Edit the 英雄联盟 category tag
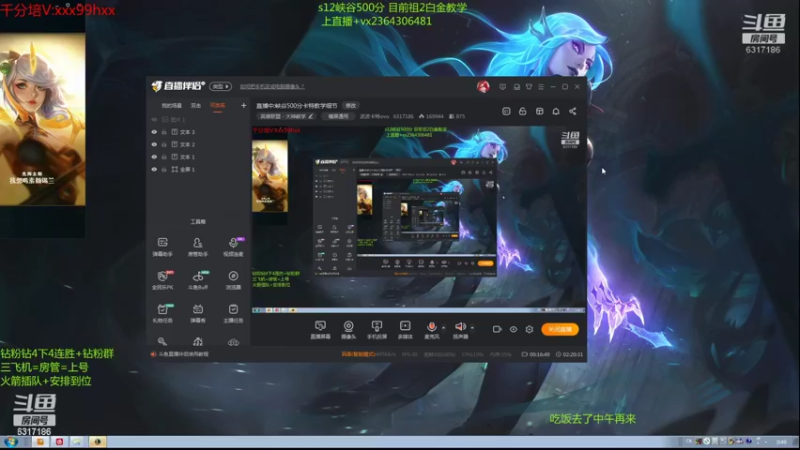The width and height of the screenshot is (800, 450). click(286, 116)
